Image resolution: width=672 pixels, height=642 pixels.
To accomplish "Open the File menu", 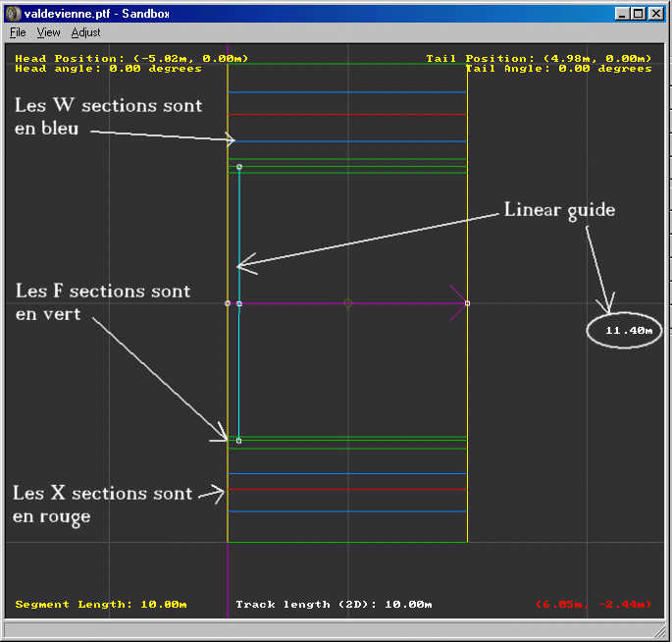I will tap(18, 32).
